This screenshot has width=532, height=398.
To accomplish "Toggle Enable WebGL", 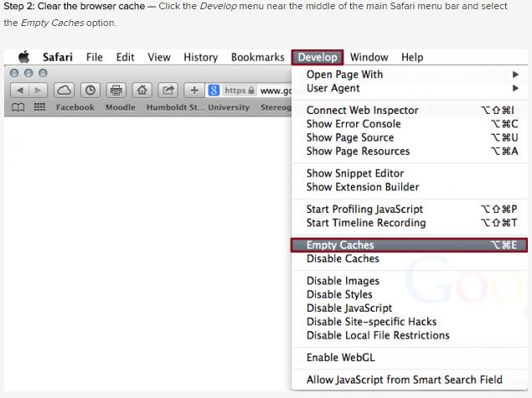I will [410, 358].
